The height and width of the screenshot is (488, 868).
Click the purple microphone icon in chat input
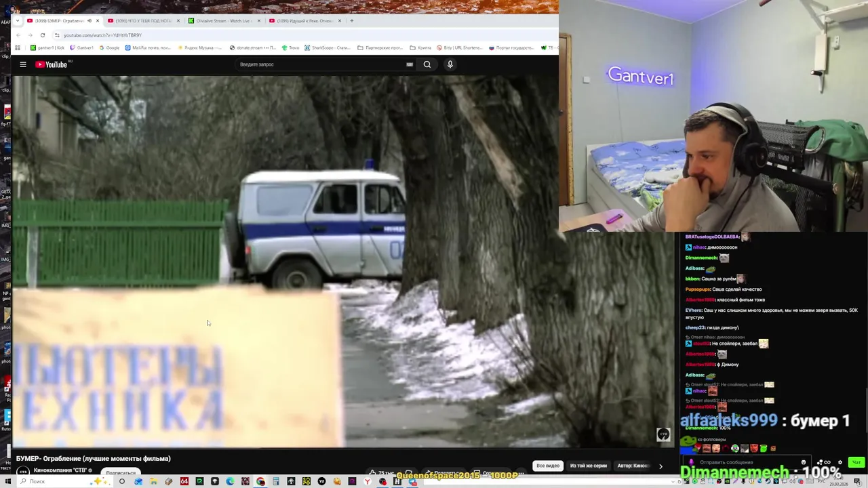coord(691,462)
